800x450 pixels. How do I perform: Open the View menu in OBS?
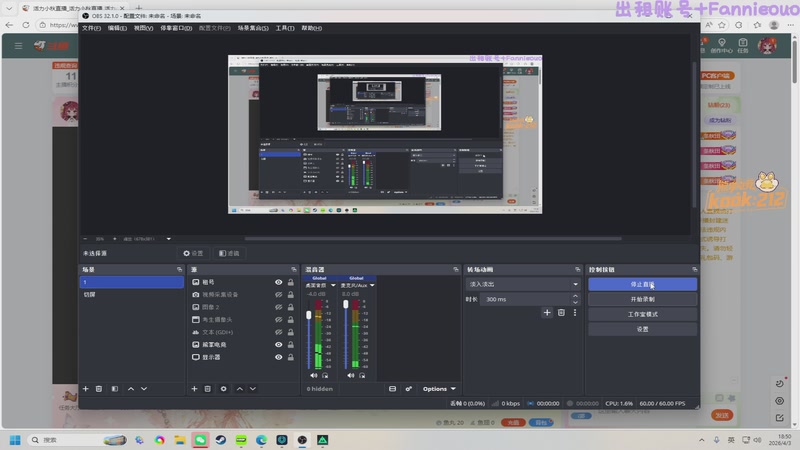tap(143, 28)
